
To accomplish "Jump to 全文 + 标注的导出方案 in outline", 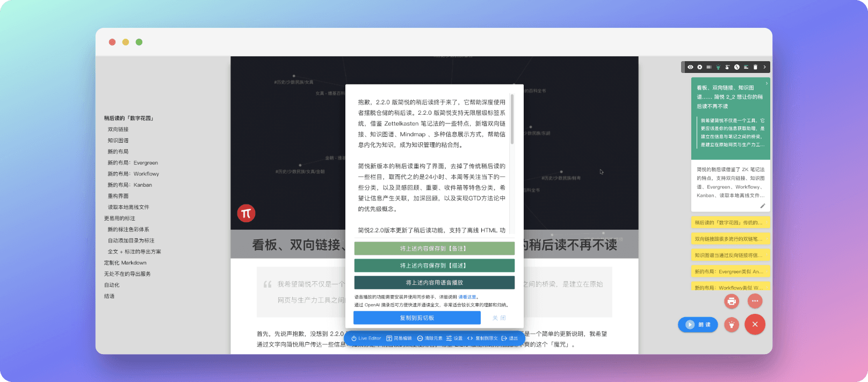I will (x=134, y=252).
